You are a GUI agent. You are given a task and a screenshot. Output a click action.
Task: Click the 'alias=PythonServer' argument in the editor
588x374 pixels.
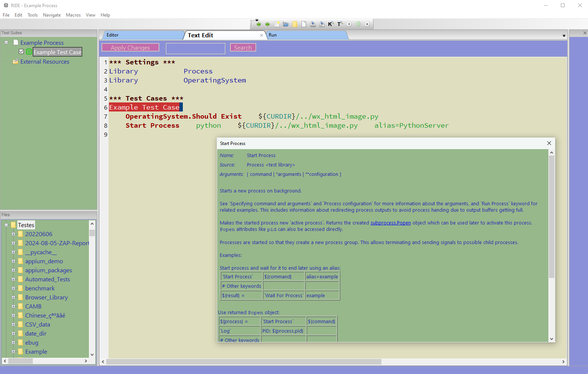pos(411,125)
